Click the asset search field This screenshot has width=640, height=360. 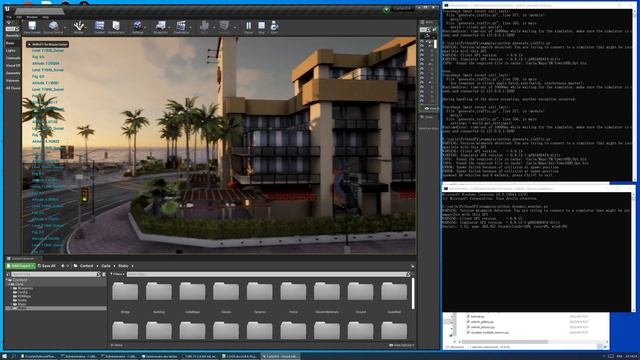[x=268, y=274]
